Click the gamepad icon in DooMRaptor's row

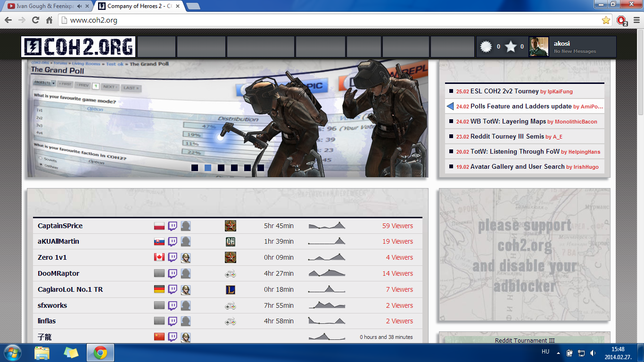[x=230, y=273]
